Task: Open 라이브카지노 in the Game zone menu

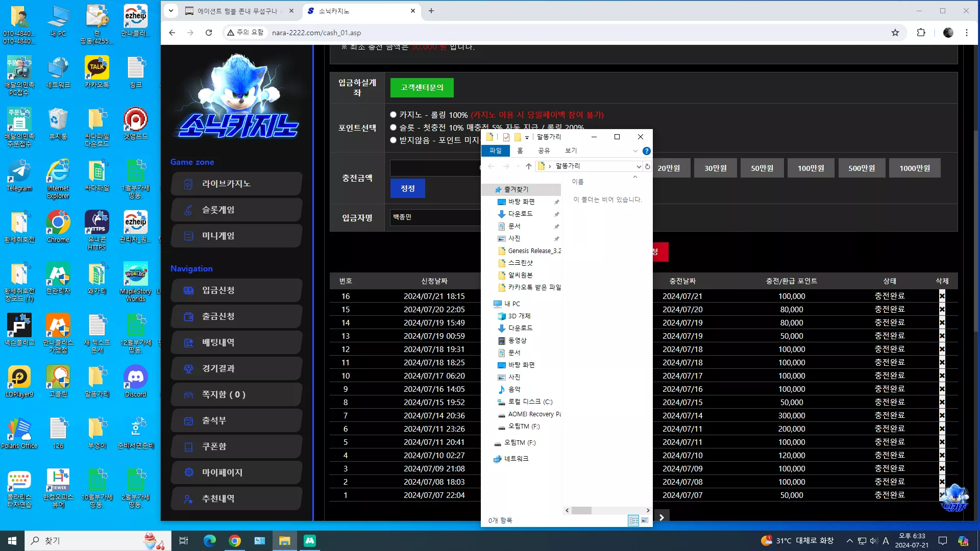Action: tap(237, 184)
